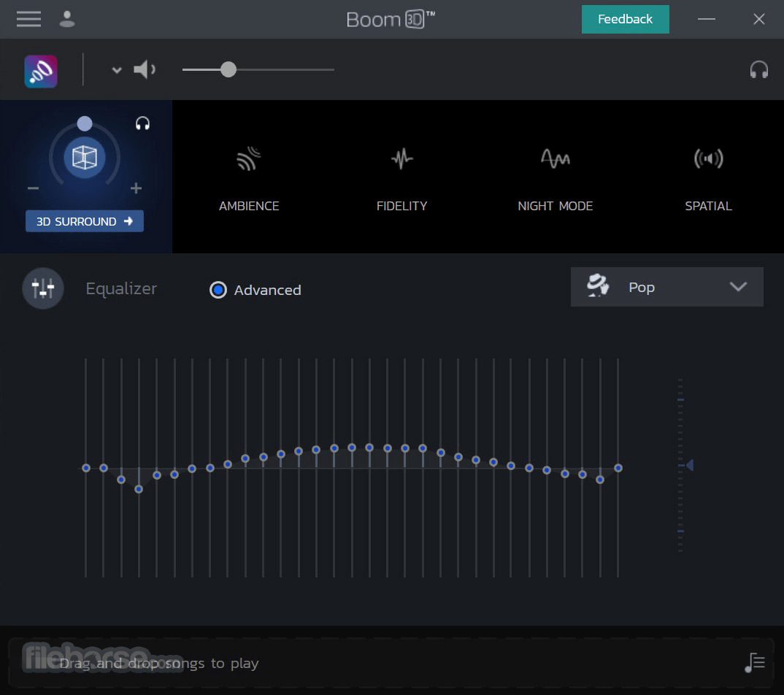This screenshot has width=784, height=695.
Task: Click the preamp gain triangle marker
Action: (x=690, y=466)
